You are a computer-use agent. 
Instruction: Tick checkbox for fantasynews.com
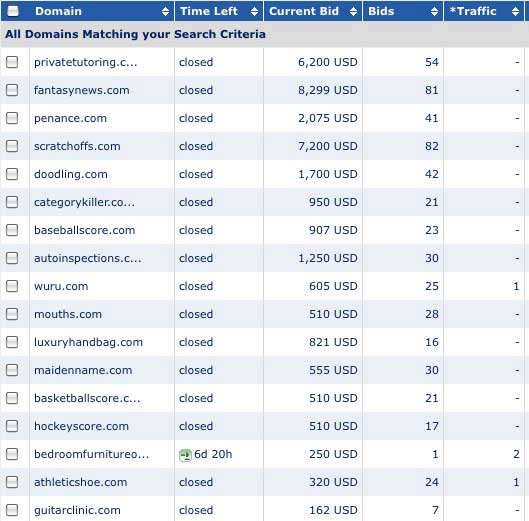pyautogui.click(x=12, y=90)
